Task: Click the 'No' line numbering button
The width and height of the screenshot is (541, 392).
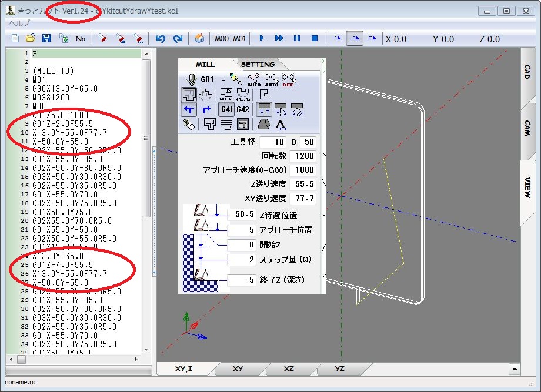Action: (x=81, y=39)
